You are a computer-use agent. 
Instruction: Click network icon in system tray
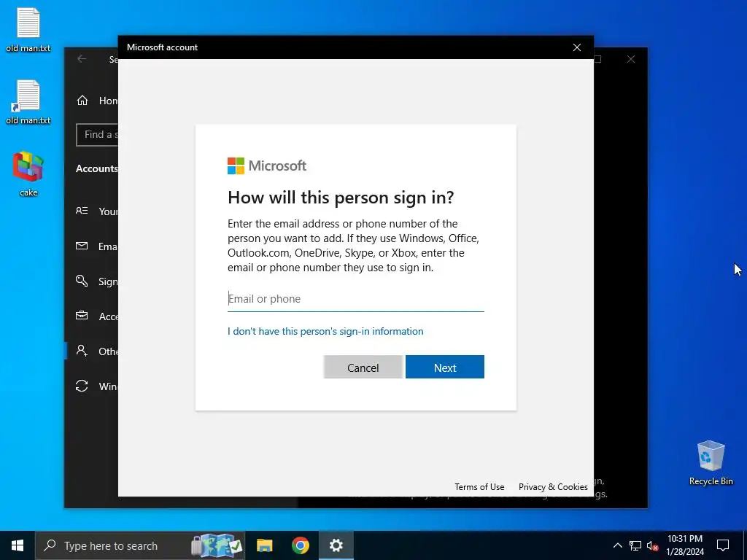pyautogui.click(x=635, y=545)
